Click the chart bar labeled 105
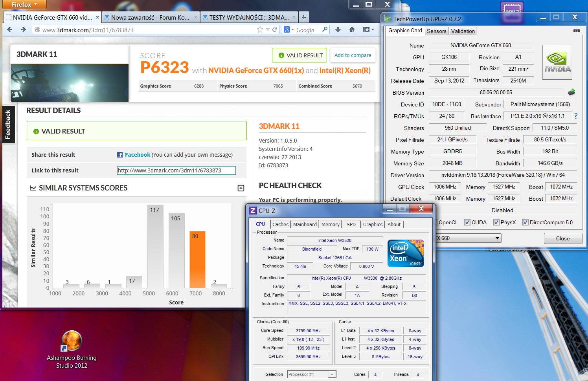This screenshot has height=381, width=588. pos(176,251)
